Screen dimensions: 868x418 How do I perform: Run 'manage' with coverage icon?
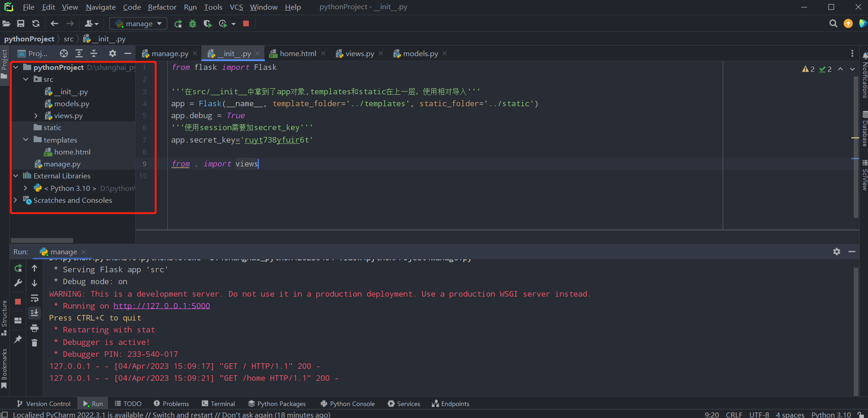(207, 23)
